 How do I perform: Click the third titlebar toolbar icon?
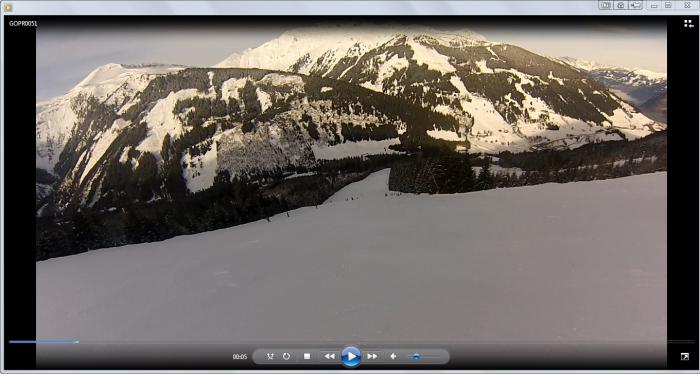(x=636, y=5)
